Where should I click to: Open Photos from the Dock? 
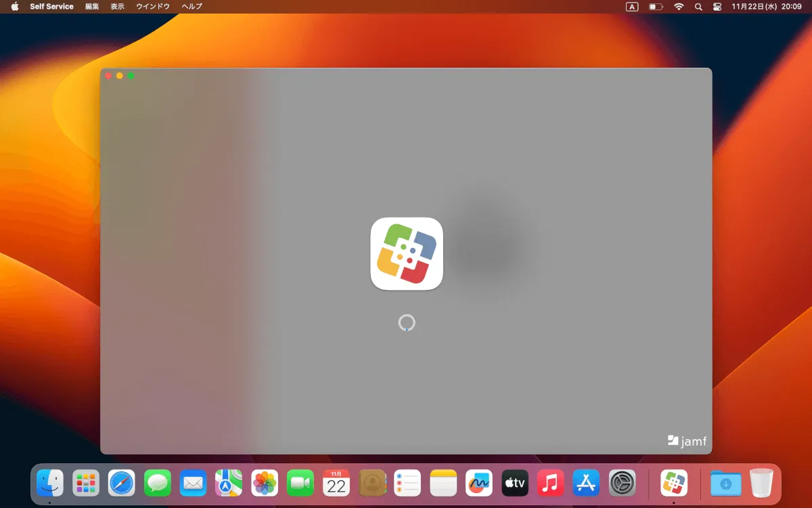[x=265, y=483]
